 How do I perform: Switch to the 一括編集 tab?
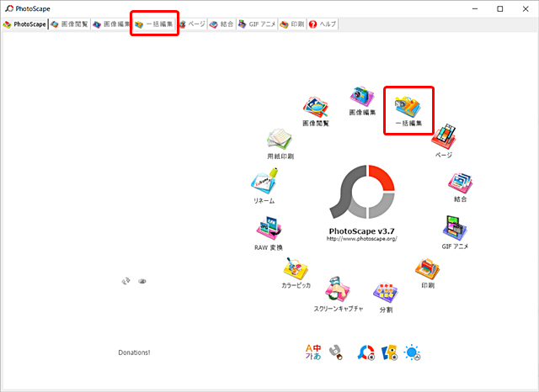pyautogui.click(x=154, y=24)
